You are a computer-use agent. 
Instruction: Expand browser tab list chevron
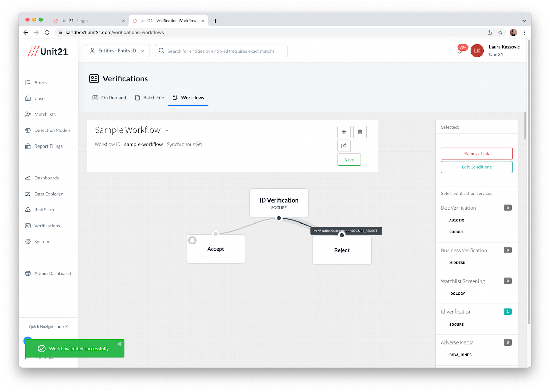click(x=524, y=21)
